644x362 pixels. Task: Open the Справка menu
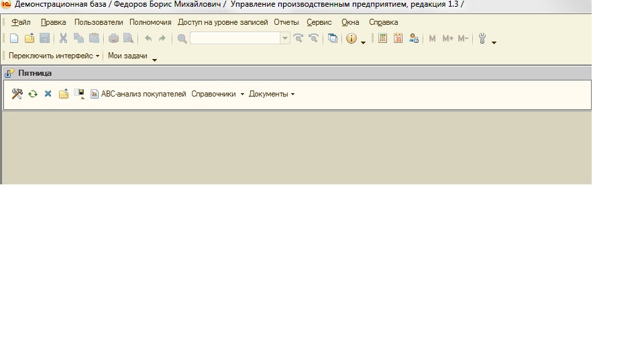(x=383, y=22)
